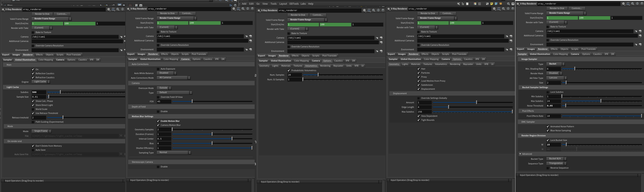Click wrench tools icon in menu bar toolbar

[458, 4]
